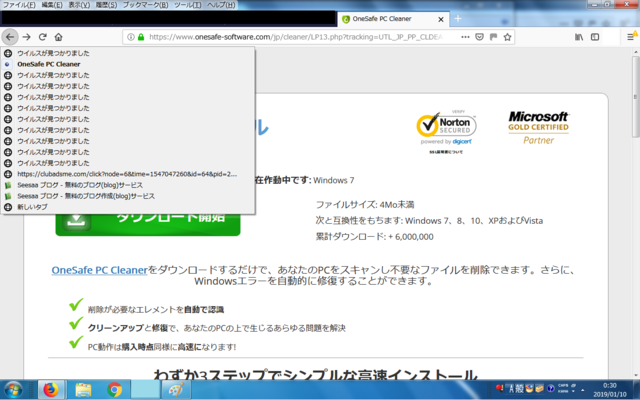Click the green padlock security icon
The height and width of the screenshot is (400, 640).
click(141, 37)
